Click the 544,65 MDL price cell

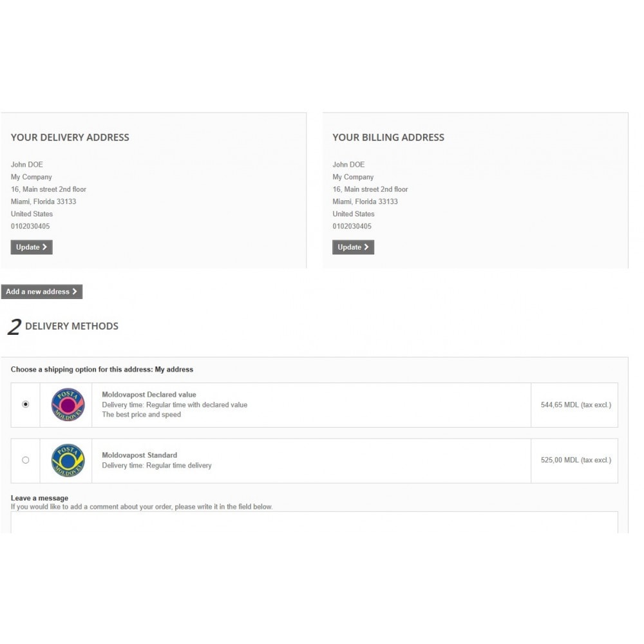pyautogui.click(x=574, y=405)
